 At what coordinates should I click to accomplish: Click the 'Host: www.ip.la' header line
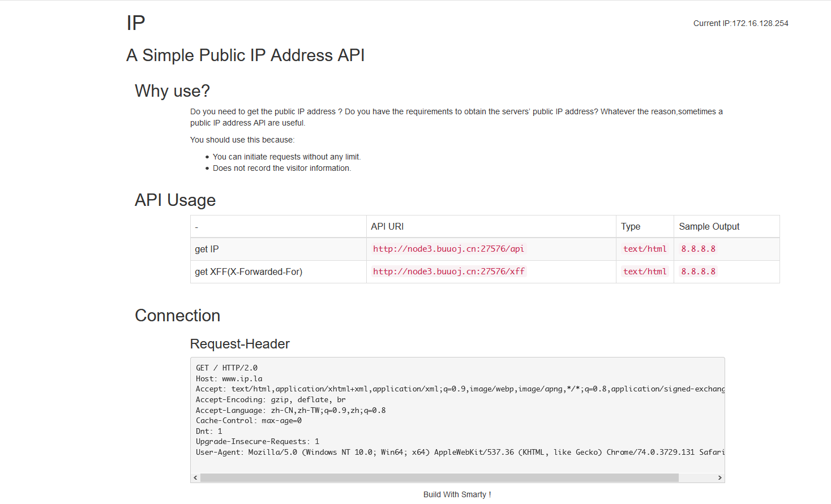229,378
